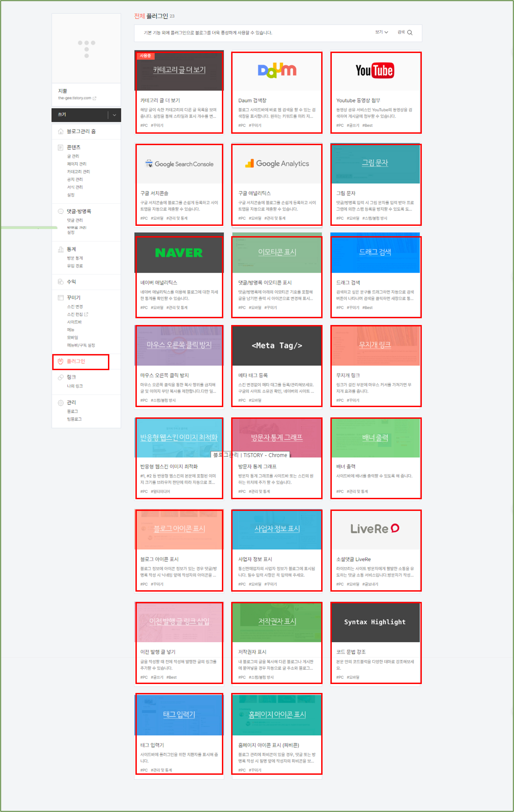Open 공지 관리 in sidebar
This screenshot has height=812, width=514.
click(x=75, y=179)
